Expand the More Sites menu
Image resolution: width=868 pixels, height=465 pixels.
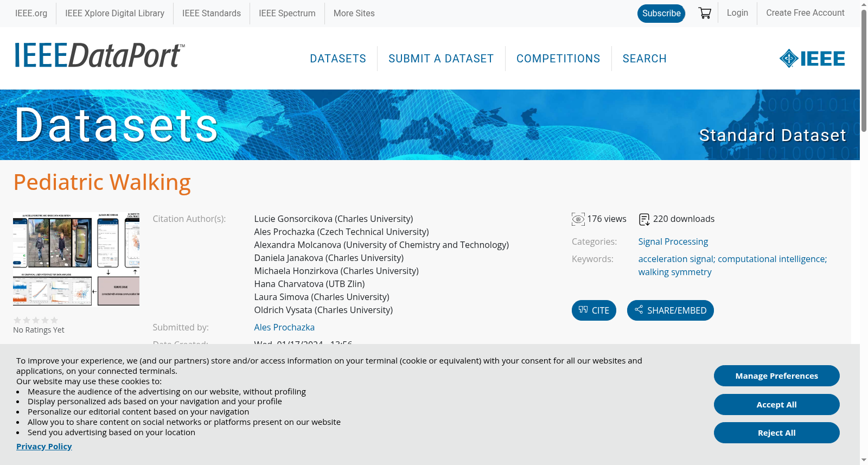point(354,13)
